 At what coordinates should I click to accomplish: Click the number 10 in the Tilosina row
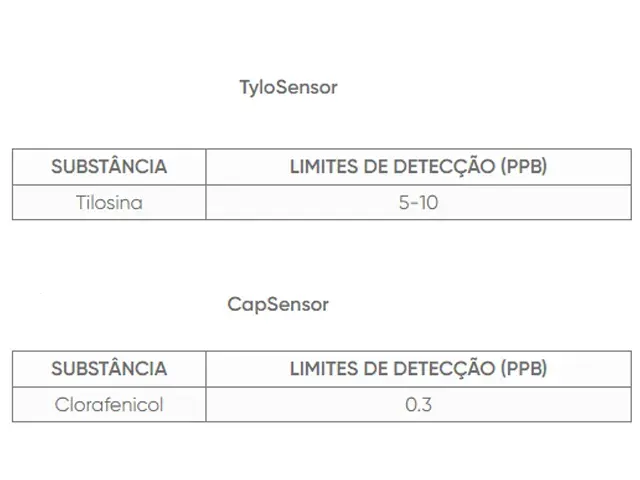pos(428,202)
